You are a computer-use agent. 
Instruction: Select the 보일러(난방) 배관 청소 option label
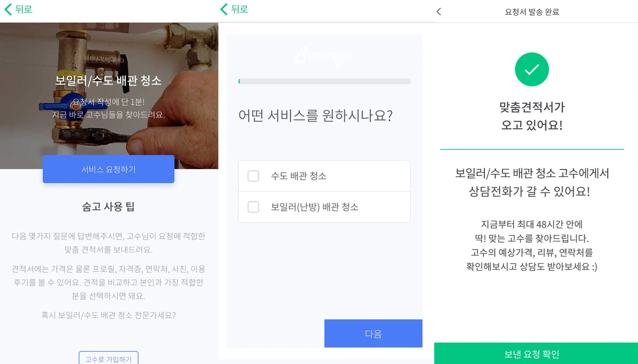coord(315,207)
